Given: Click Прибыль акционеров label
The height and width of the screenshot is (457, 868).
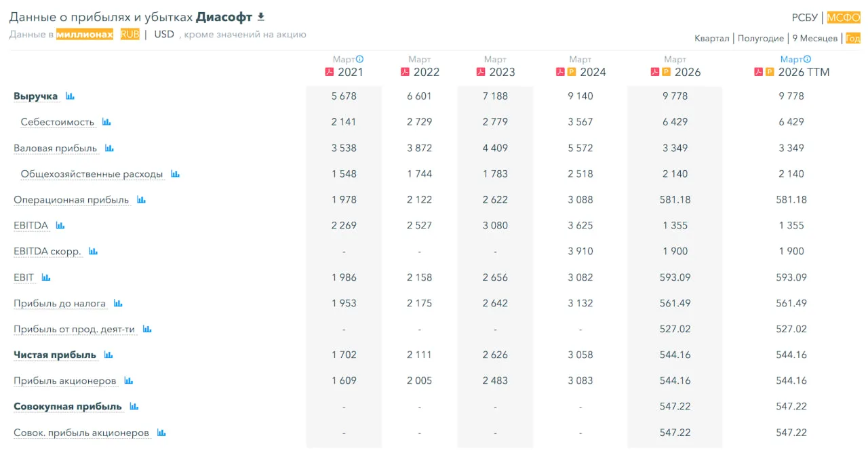Looking at the screenshot, I should click(x=65, y=380).
